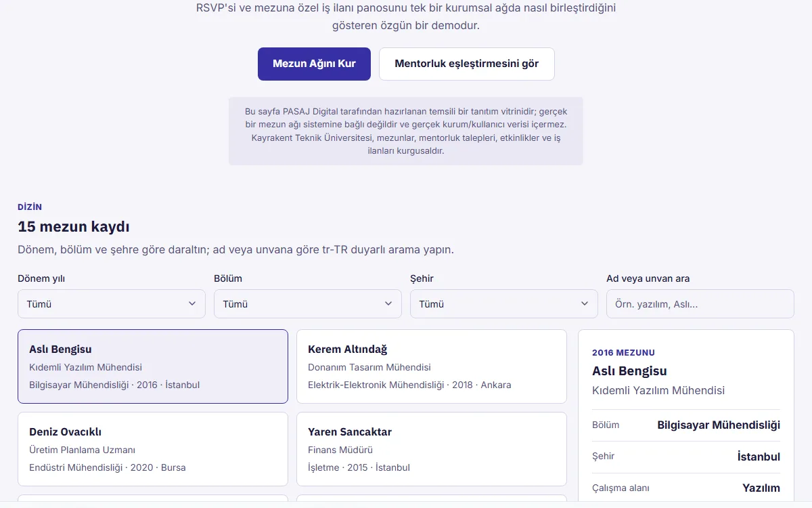Image resolution: width=812 pixels, height=508 pixels.
Task: Select the Aslı Bengisu alumni card
Action: point(153,366)
